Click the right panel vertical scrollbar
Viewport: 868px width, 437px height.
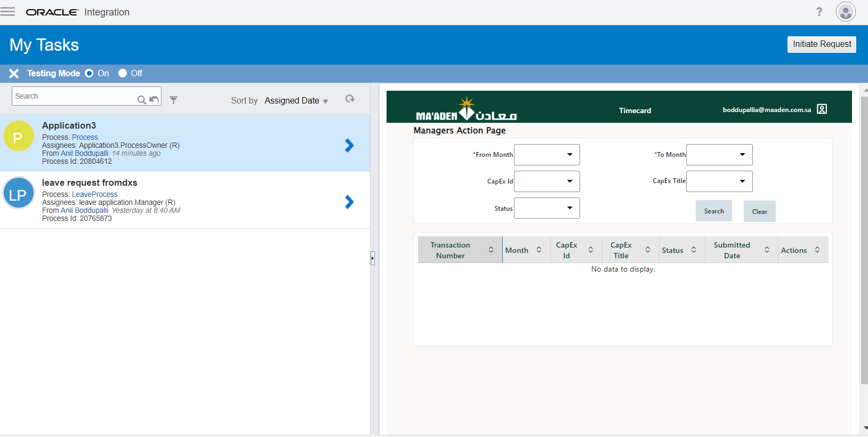coord(864,240)
